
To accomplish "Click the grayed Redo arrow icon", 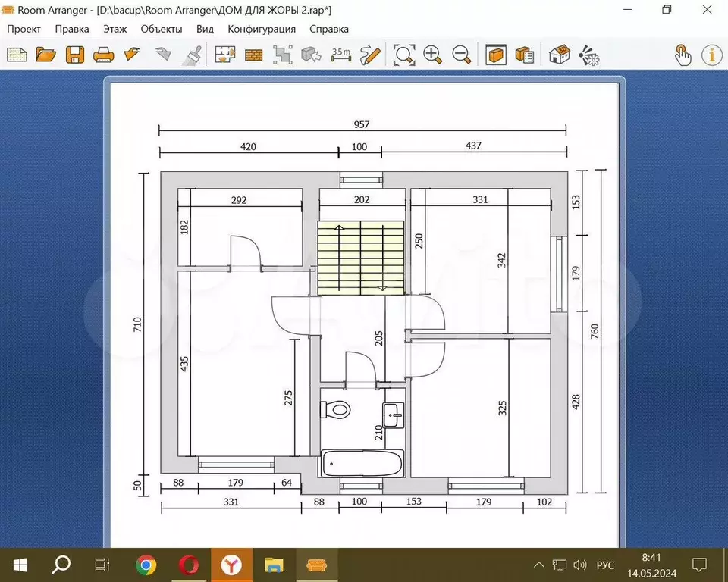I will pyautogui.click(x=162, y=54).
